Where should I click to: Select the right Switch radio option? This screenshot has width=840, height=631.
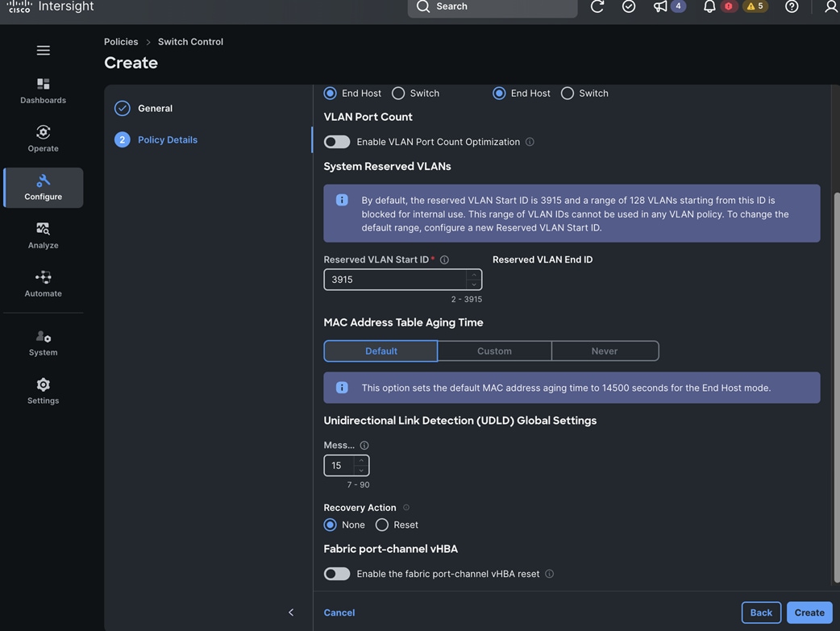coord(567,93)
